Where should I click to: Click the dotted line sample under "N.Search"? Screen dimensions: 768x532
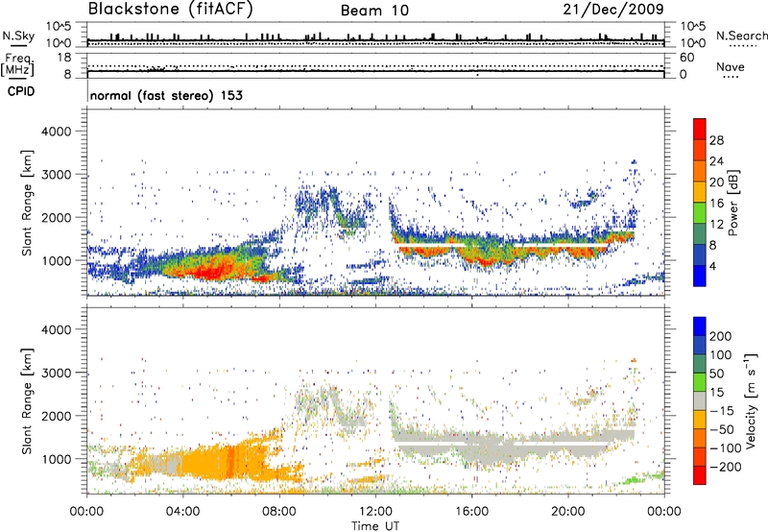click(742, 46)
